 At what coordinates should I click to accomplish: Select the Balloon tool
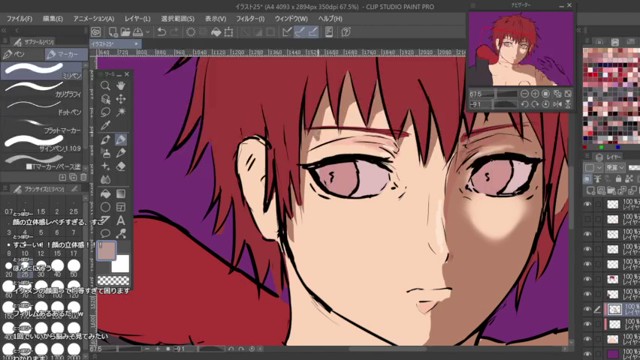tap(105, 234)
